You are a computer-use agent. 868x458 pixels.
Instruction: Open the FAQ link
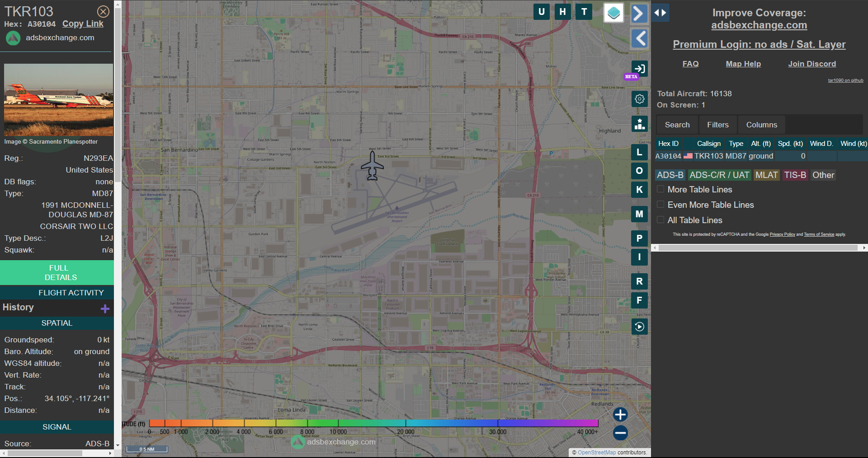690,64
